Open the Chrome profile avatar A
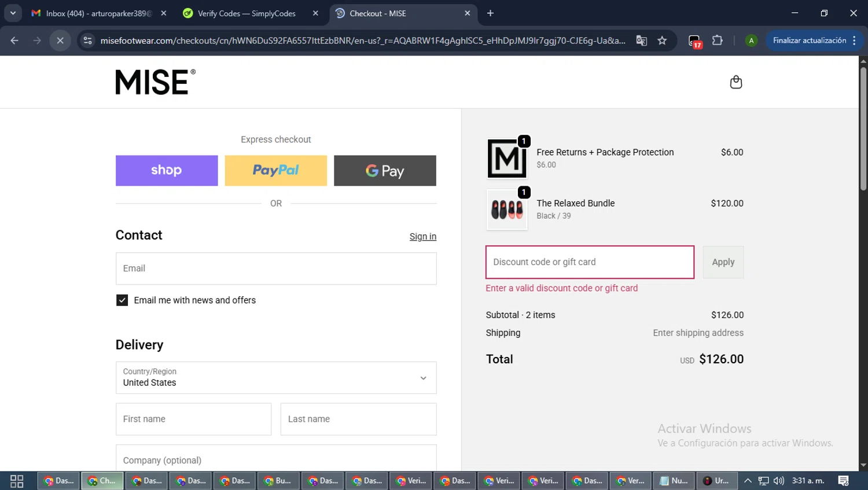This screenshot has width=868, height=490. [x=751, y=40]
